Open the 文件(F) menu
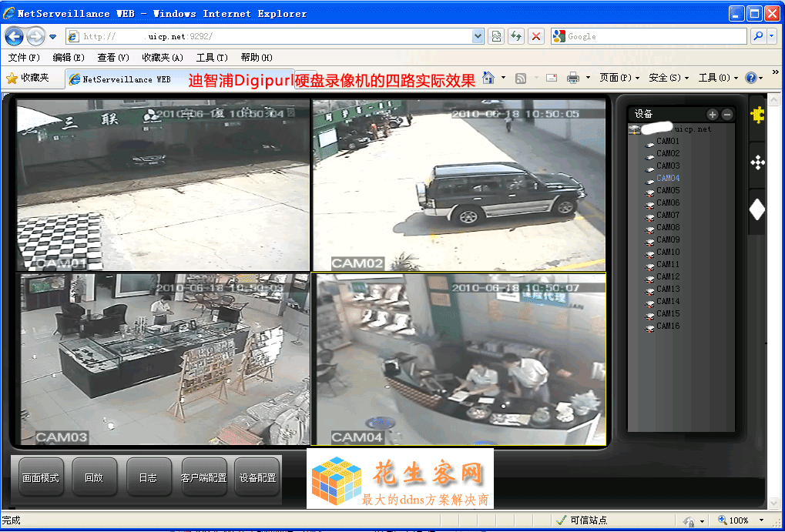Viewport: 785px width, 532px height. click(24, 58)
